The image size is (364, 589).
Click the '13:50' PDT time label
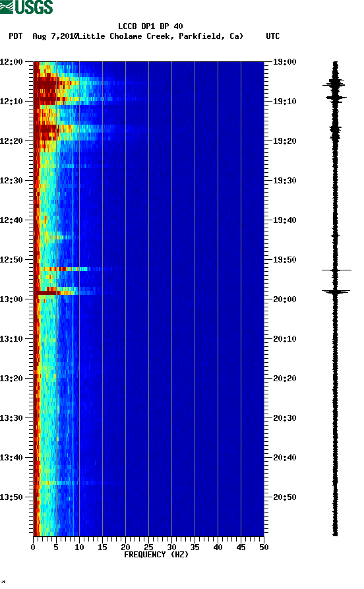11,497
